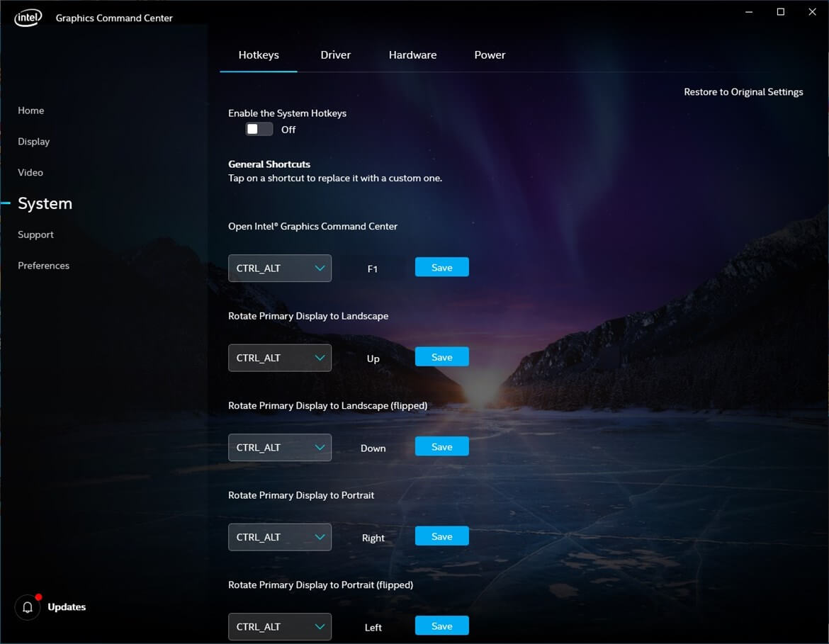
Task: Click the General Shortcuts heading
Action: point(269,164)
